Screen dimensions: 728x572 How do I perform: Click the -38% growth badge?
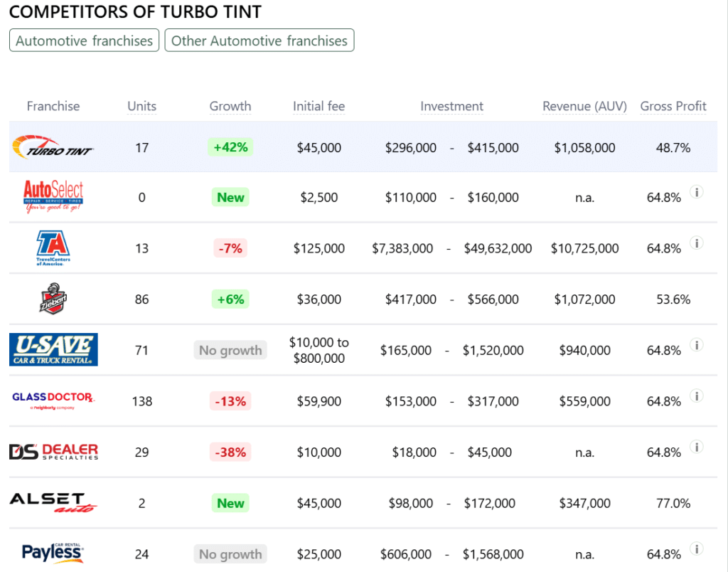click(x=230, y=452)
